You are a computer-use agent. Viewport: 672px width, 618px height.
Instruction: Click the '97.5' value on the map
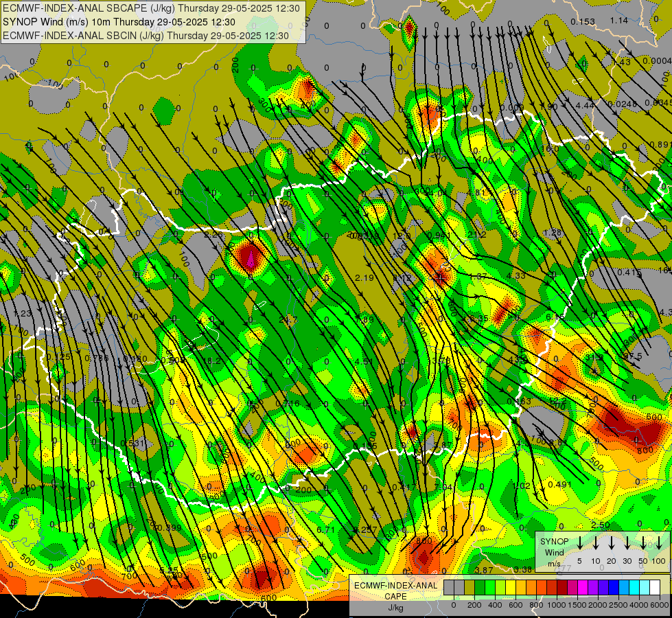click(633, 357)
